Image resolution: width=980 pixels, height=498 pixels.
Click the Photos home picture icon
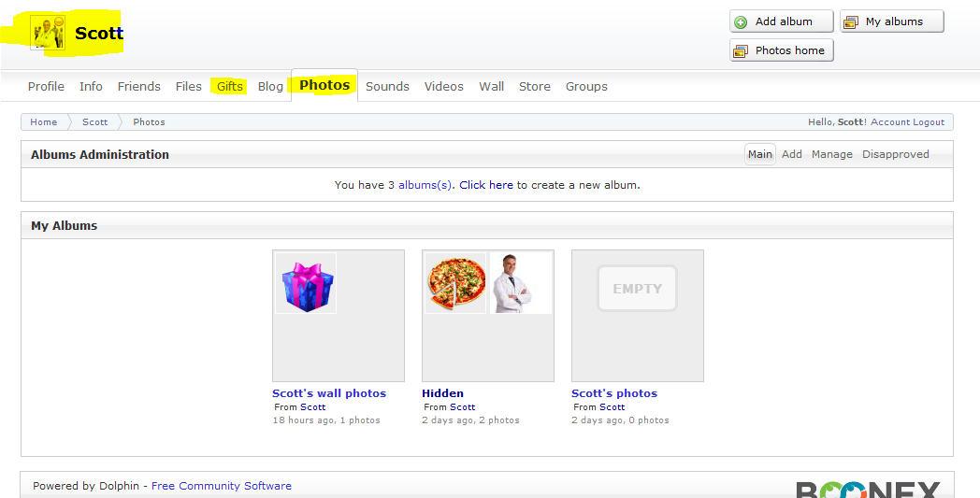click(x=741, y=51)
